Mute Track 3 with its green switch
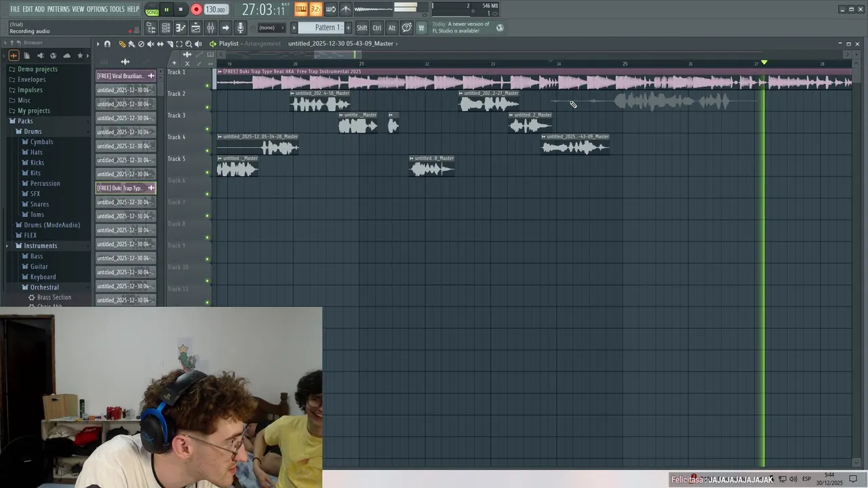The height and width of the screenshot is (488, 868). 207,129
